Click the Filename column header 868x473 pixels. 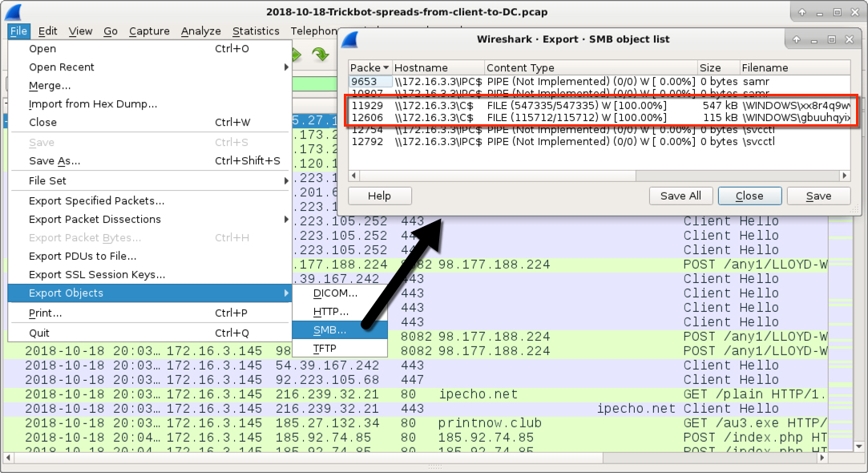(795, 67)
